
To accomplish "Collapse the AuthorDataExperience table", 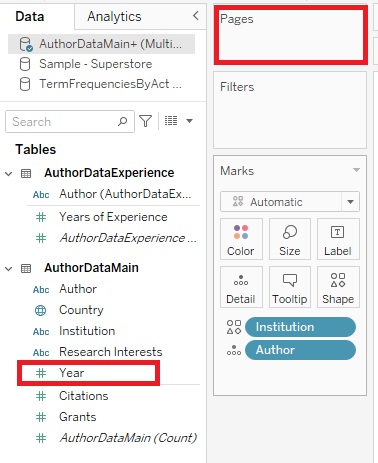I will 9,173.
